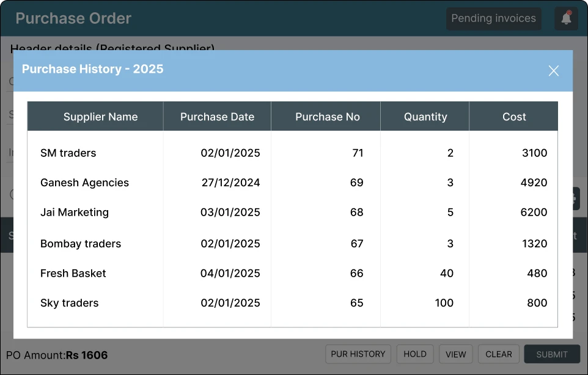588x375 pixels.
Task: Sort by the Cost column header
Action: (513, 116)
